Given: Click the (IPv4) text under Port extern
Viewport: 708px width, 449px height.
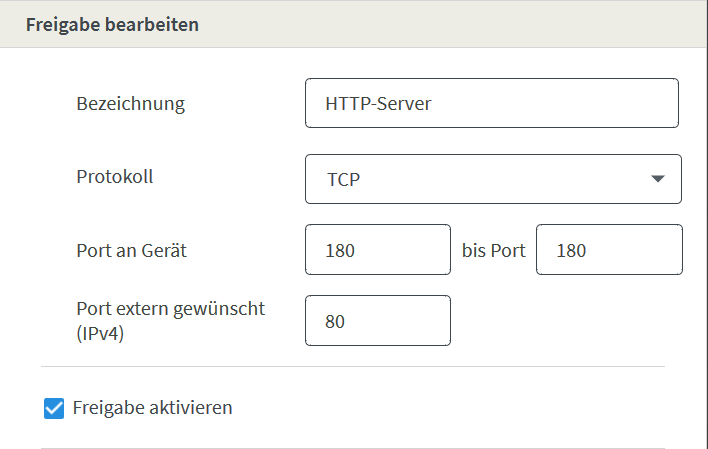Looking at the screenshot, I should click(x=100, y=333).
